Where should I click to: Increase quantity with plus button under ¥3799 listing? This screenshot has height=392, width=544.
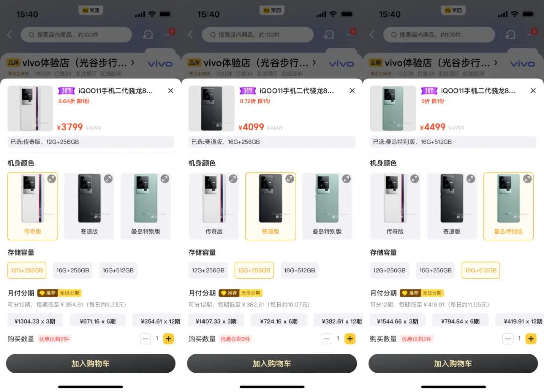[169, 339]
